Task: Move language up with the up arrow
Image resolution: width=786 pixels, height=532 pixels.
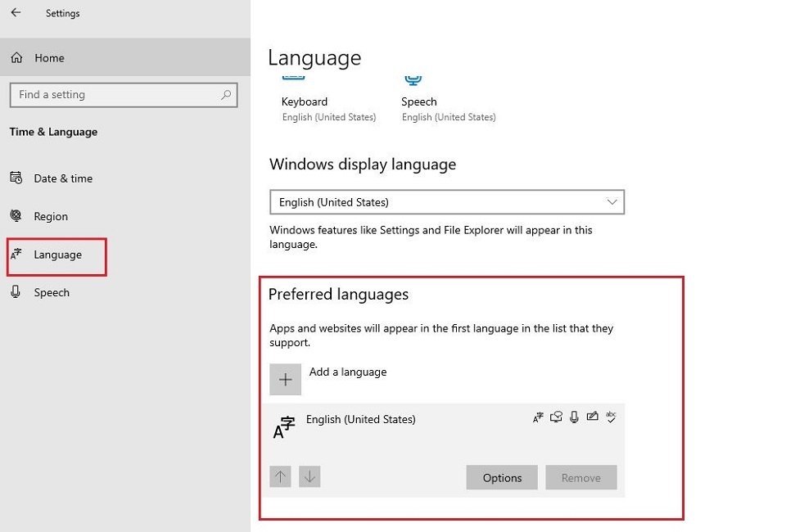Action: point(280,476)
